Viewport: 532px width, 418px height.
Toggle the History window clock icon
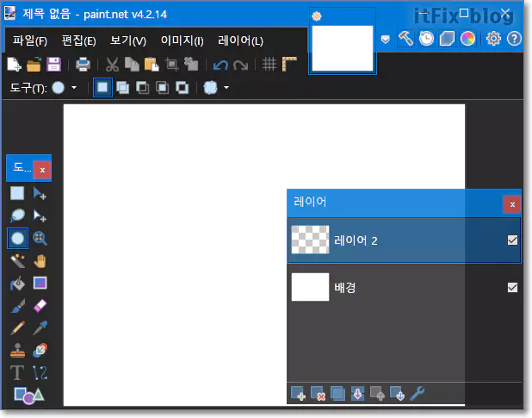tap(426, 39)
